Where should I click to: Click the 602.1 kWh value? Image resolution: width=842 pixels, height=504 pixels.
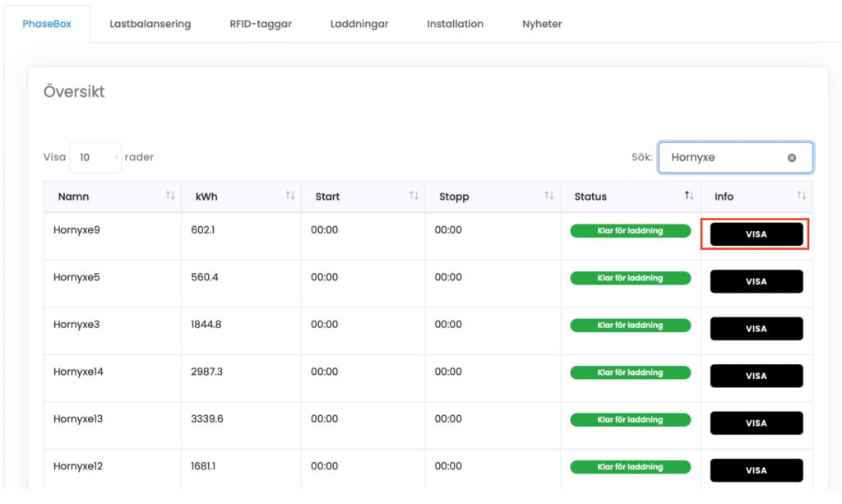pos(202,229)
